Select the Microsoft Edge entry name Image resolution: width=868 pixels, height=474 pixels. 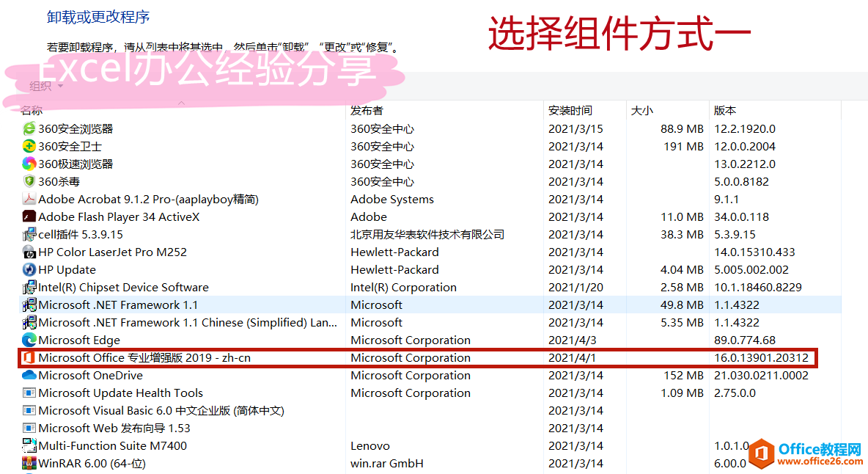(79, 340)
